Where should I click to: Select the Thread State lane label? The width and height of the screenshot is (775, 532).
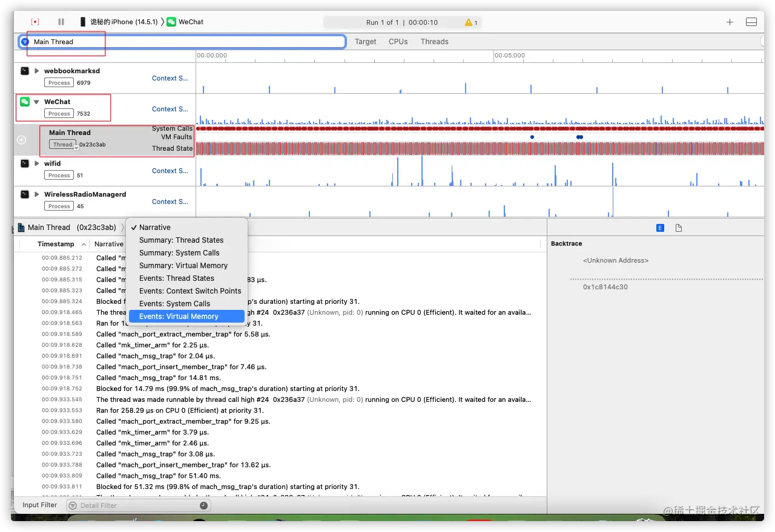click(173, 148)
